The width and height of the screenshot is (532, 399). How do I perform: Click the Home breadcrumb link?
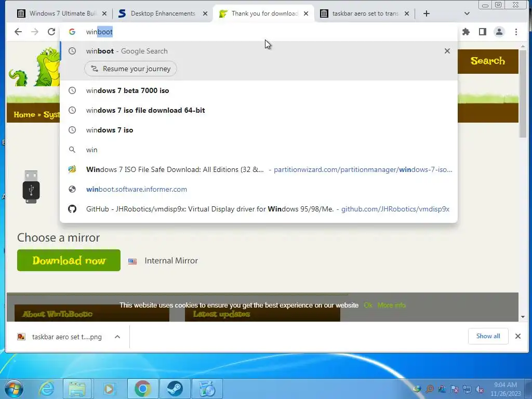[x=24, y=115]
